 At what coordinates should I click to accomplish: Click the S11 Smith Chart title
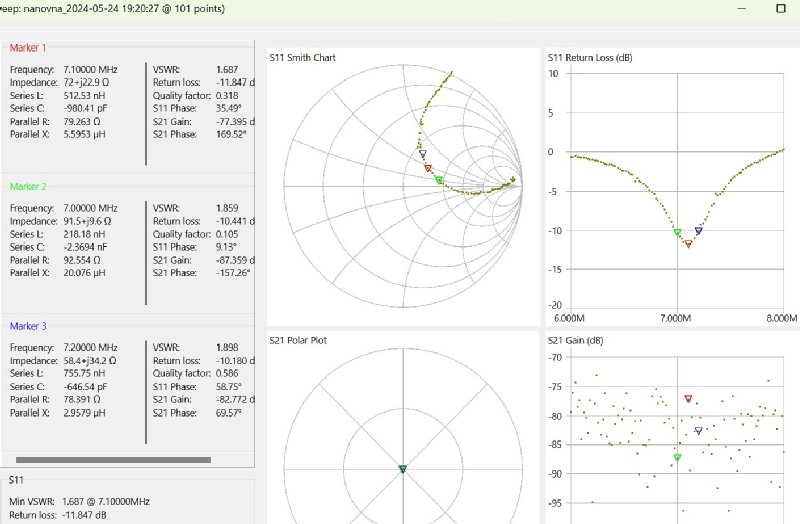[x=303, y=58]
